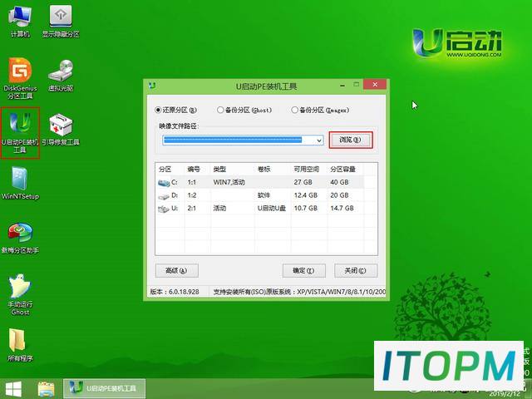Launch DiskGenius分区工具 from the desktop
Screen dimensions: 532x399
pyautogui.click(x=20, y=79)
